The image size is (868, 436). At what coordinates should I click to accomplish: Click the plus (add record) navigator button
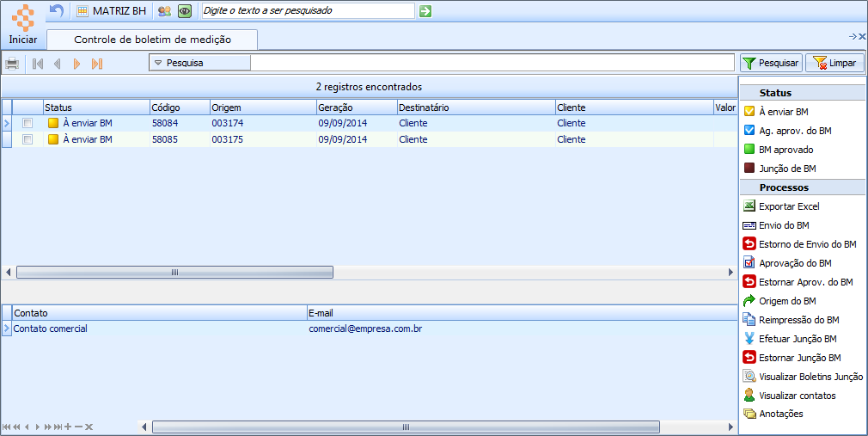[x=68, y=427]
